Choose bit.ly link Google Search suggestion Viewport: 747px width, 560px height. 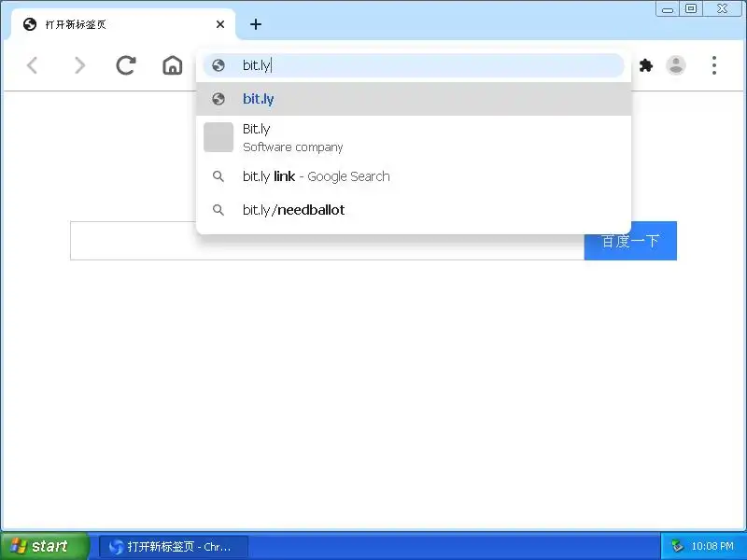(414, 176)
